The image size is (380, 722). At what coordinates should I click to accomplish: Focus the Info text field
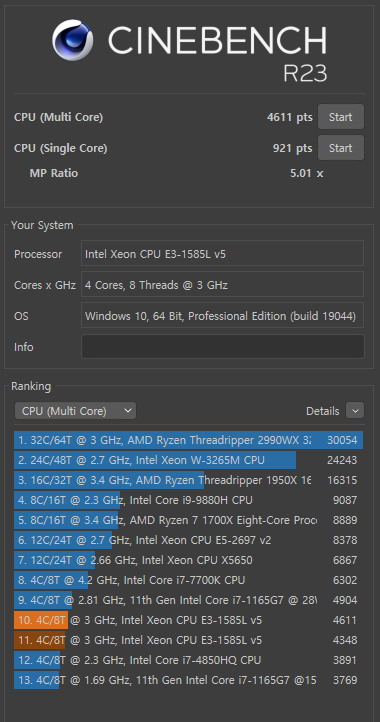[x=222, y=346]
